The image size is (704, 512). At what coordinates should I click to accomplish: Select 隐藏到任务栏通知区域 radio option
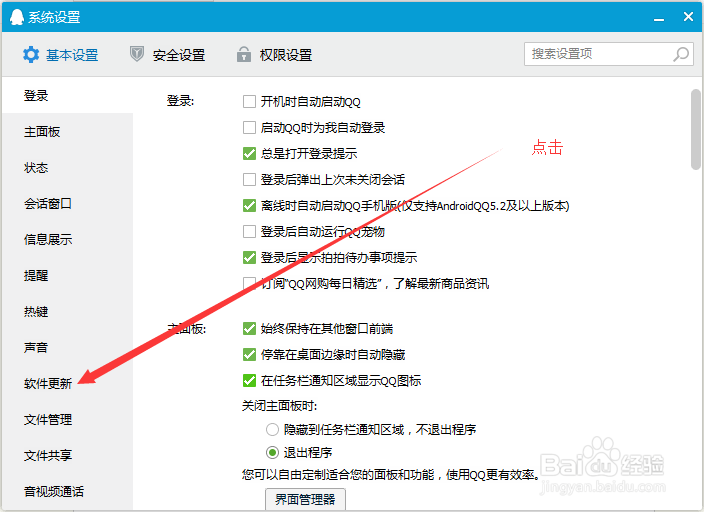272,430
